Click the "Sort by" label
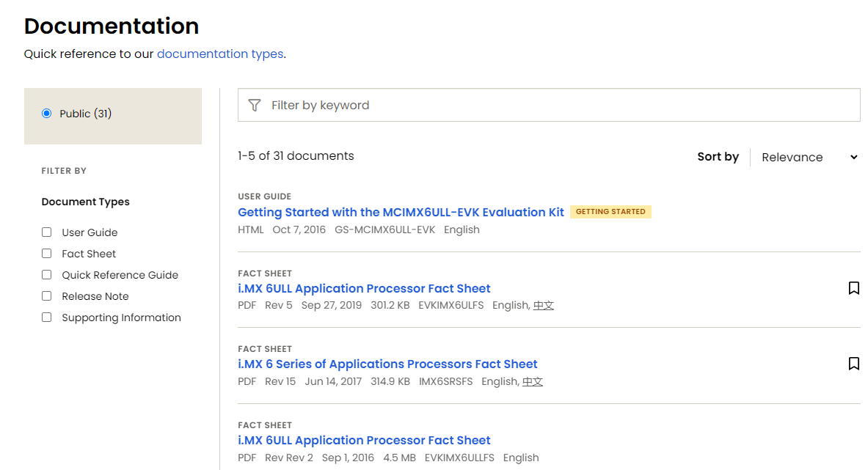The width and height of the screenshot is (868, 470). 718,157
